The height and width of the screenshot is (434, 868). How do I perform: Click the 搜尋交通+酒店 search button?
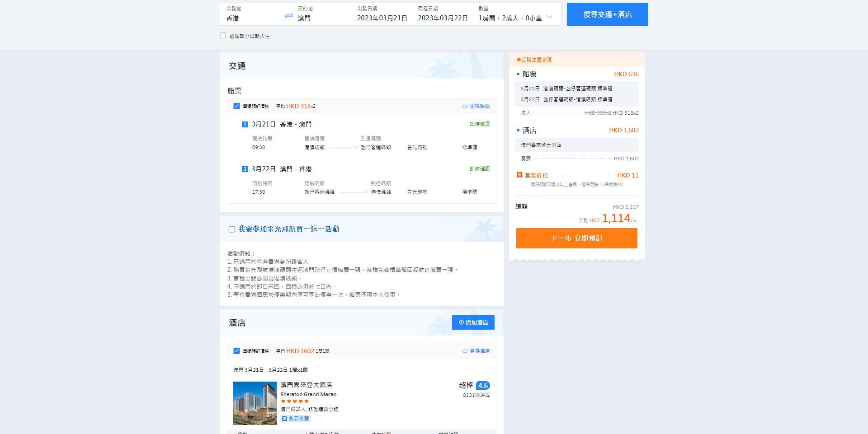(607, 14)
